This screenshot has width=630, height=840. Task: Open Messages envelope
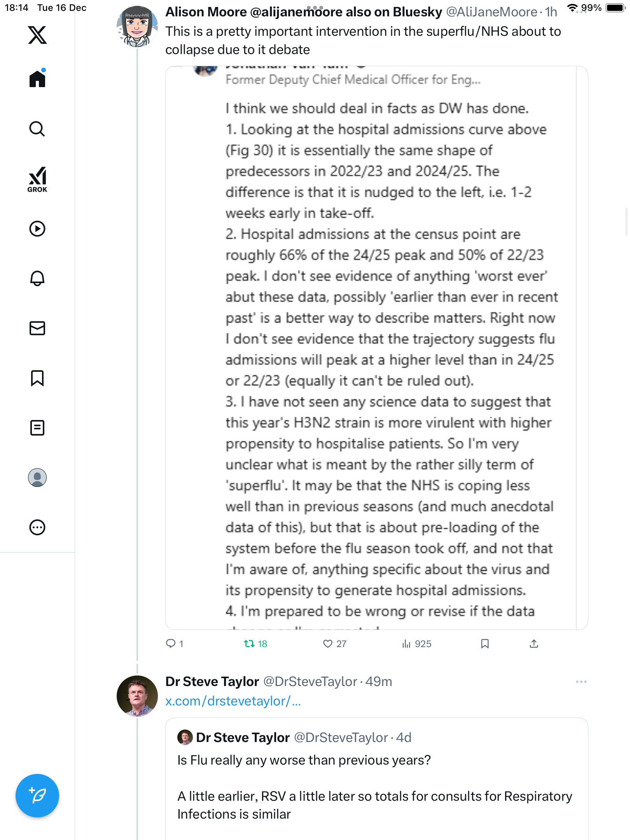[37, 328]
